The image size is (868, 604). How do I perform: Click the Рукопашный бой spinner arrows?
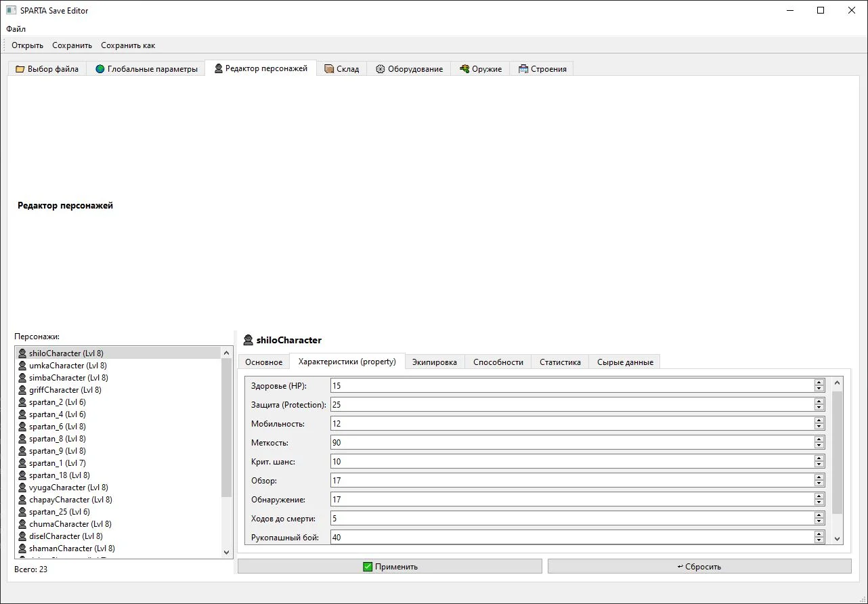point(819,537)
